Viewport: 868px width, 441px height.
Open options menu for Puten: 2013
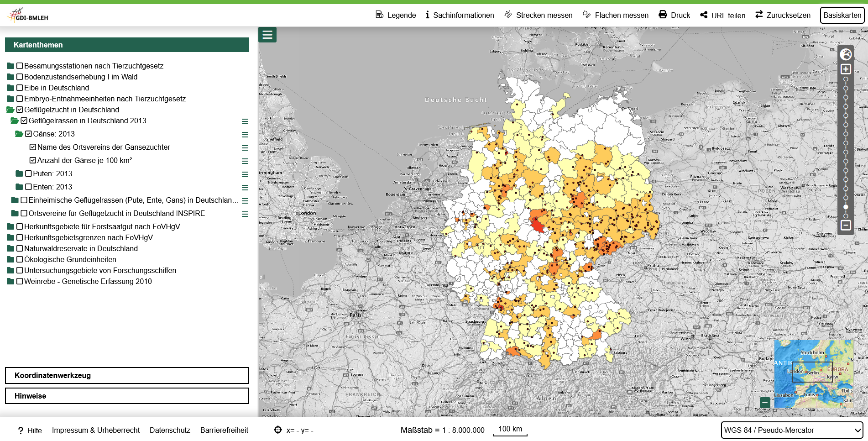(x=245, y=174)
